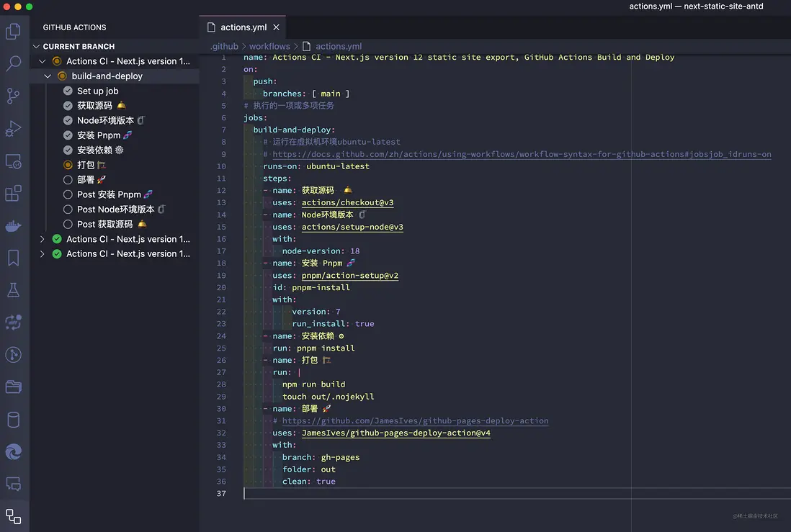Select the 'Set up job' step

tap(97, 91)
